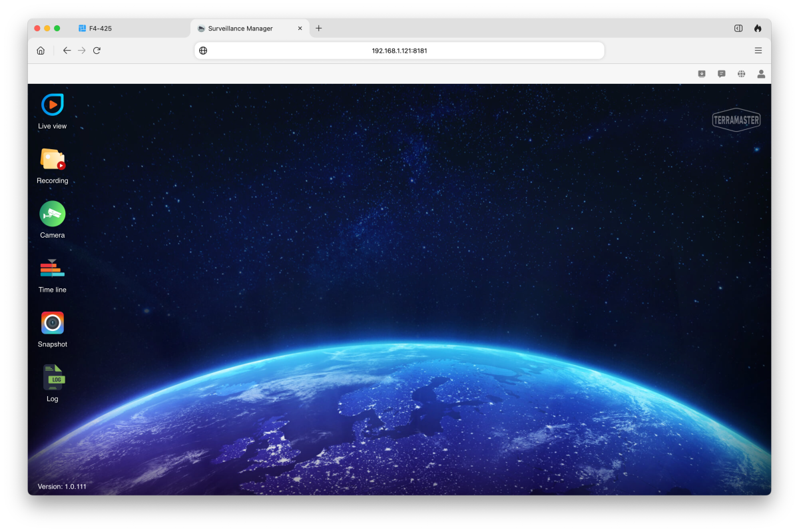Image resolution: width=799 pixels, height=532 pixels.
Task: Navigate back in the browser
Action: 67,51
